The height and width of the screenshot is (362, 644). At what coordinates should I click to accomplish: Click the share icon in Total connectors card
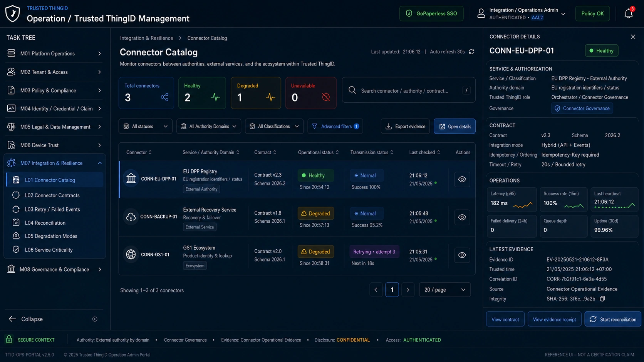[164, 97]
